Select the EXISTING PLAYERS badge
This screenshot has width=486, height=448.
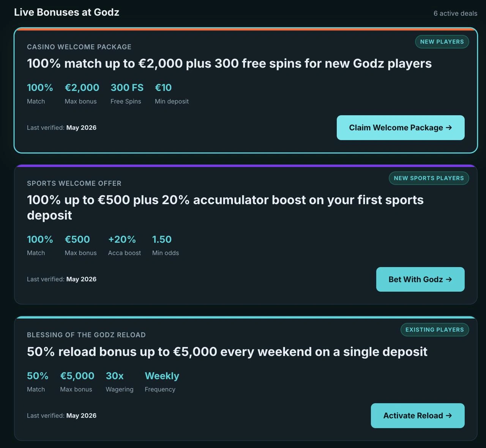[435, 330]
